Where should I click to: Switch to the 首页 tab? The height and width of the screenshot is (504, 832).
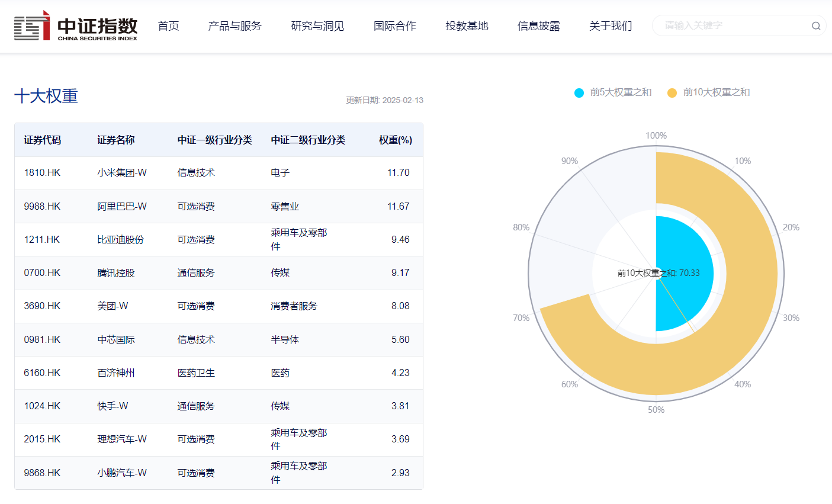[168, 26]
